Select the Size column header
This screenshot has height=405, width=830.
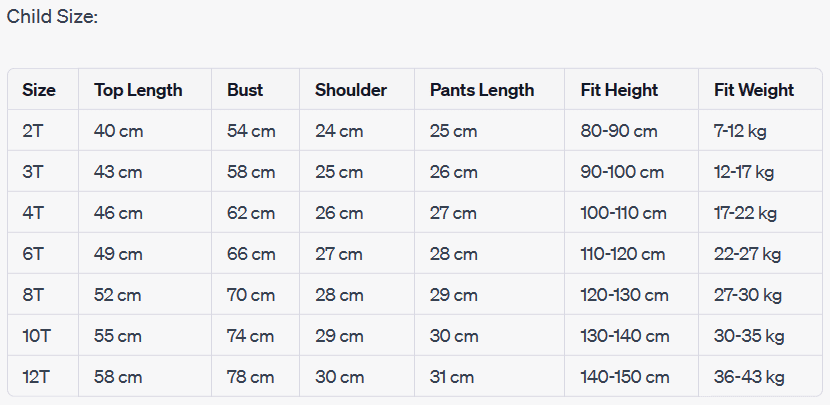coord(39,90)
